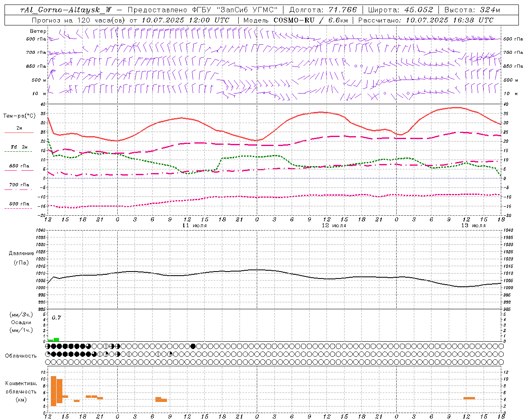Click the (мм/1ч.) unit label
Viewport: 525px width, 420px height.
(21, 330)
